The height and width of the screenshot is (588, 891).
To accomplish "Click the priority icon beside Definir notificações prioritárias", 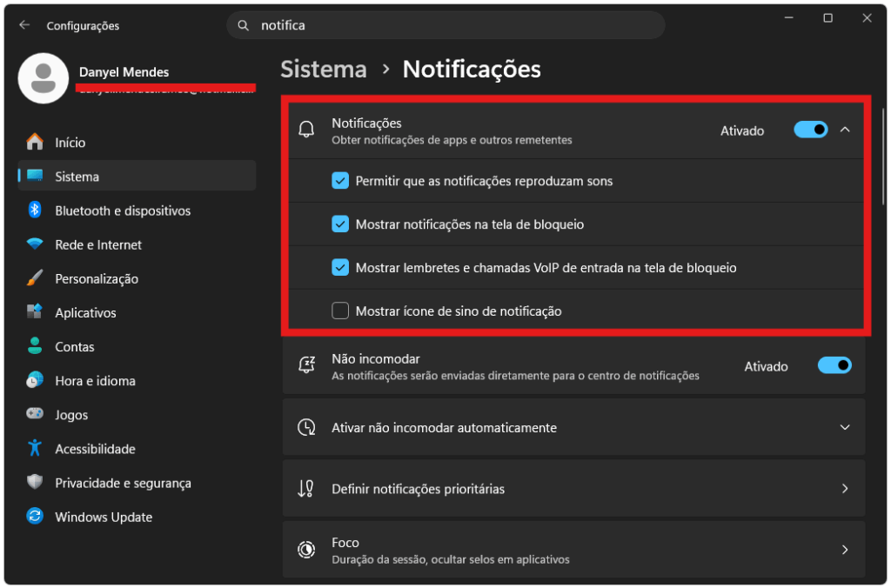I will click(305, 489).
